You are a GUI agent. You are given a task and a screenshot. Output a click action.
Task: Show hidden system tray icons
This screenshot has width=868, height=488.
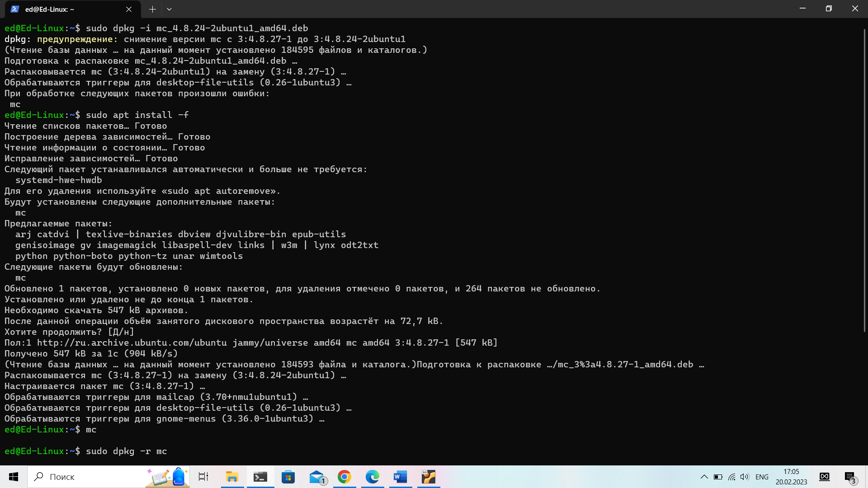pyautogui.click(x=704, y=477)
